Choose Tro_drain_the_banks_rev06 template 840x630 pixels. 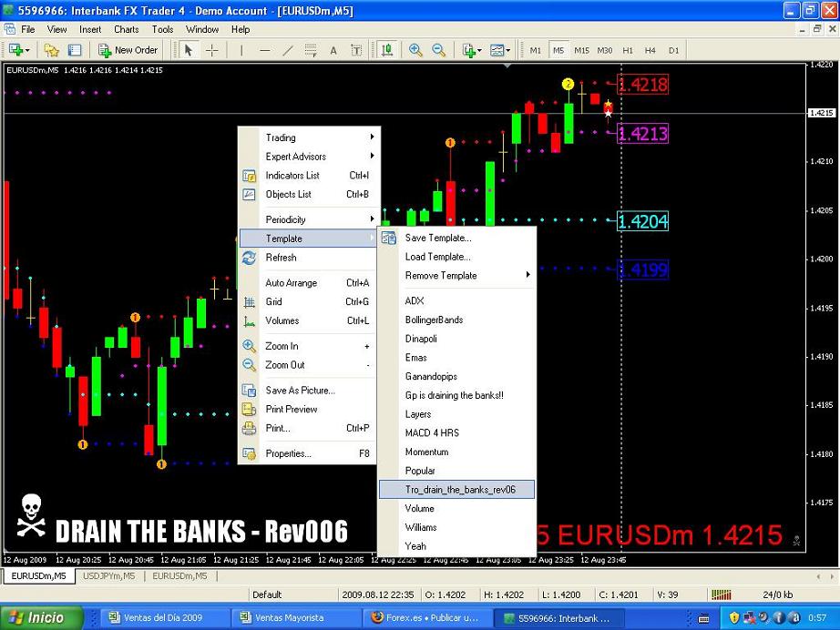click(x=459, y=490)
